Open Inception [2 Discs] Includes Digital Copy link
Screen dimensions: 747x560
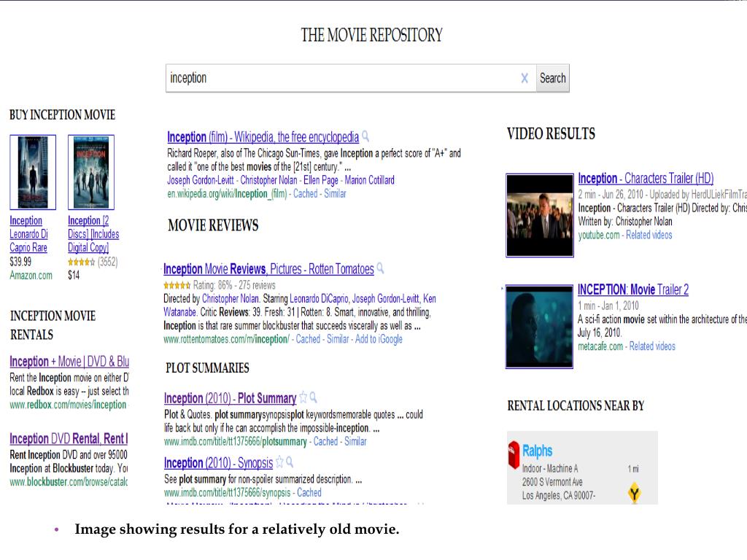93,234
